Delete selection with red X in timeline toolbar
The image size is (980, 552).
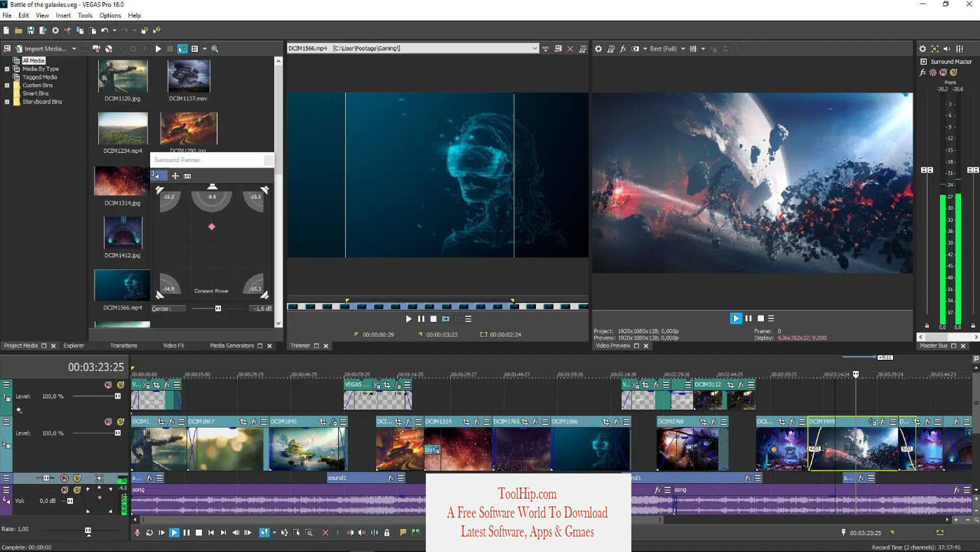point(325,533)
